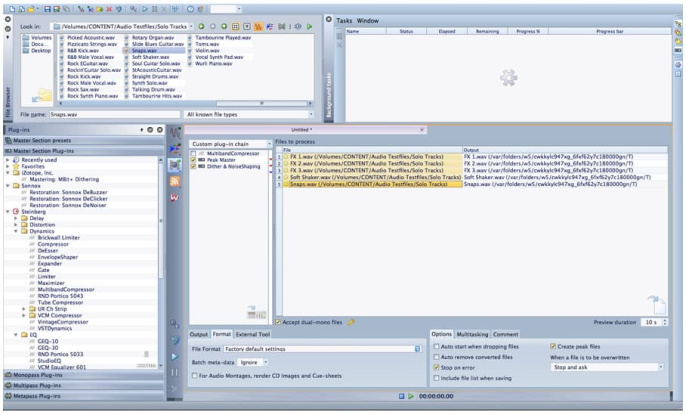Expand Multipass Plug-ins section
This screenshot has width=686, height=415.
(x=84, y=386)
